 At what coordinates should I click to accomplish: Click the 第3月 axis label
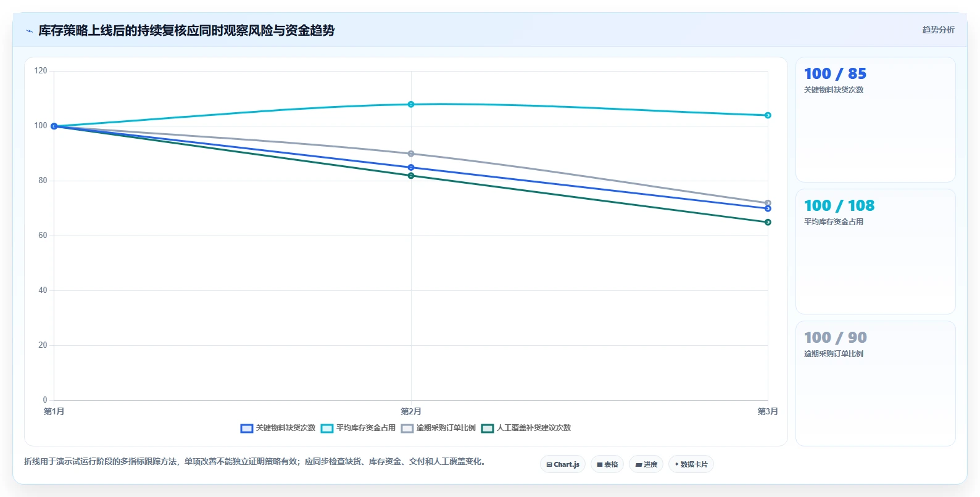(768, 411)
